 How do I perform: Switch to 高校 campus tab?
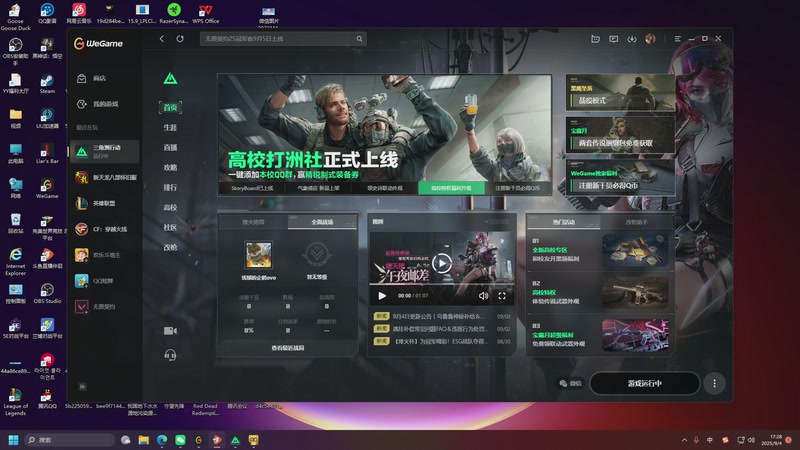tap(170, 207)
